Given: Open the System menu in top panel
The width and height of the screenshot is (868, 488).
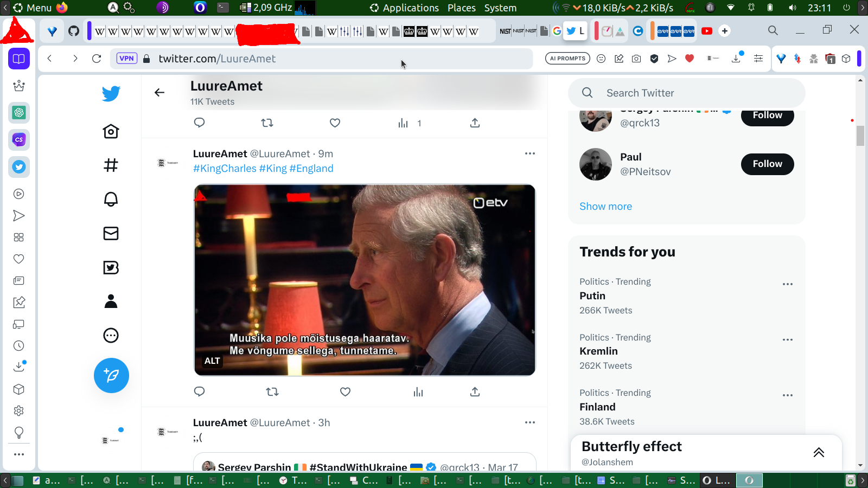Looking at the screenshot, I should tap(500, 8).
